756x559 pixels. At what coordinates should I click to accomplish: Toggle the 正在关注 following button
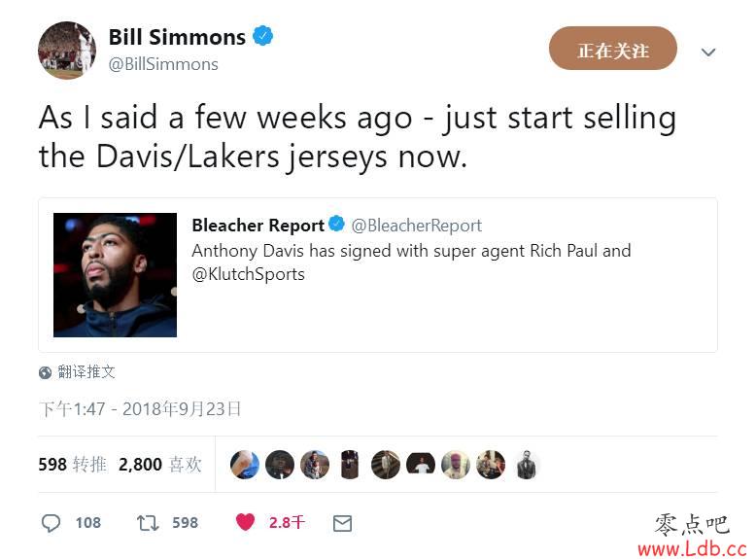click(x=613, y=49)
